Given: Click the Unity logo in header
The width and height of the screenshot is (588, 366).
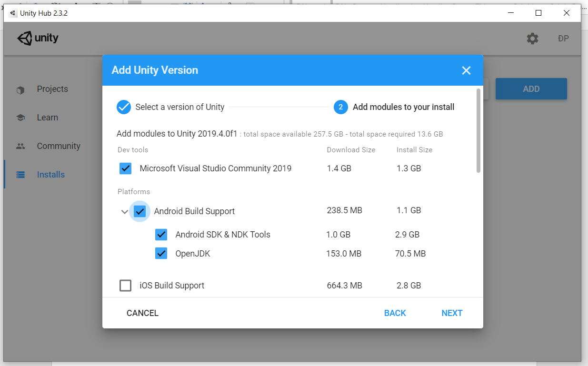Looking at the screenshot, I should [x=38, y=39].
